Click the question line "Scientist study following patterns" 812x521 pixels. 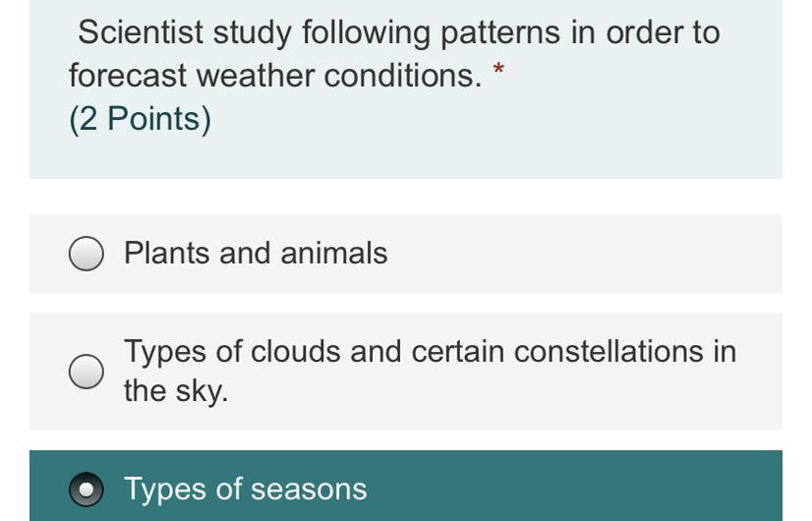pos(319,32)
